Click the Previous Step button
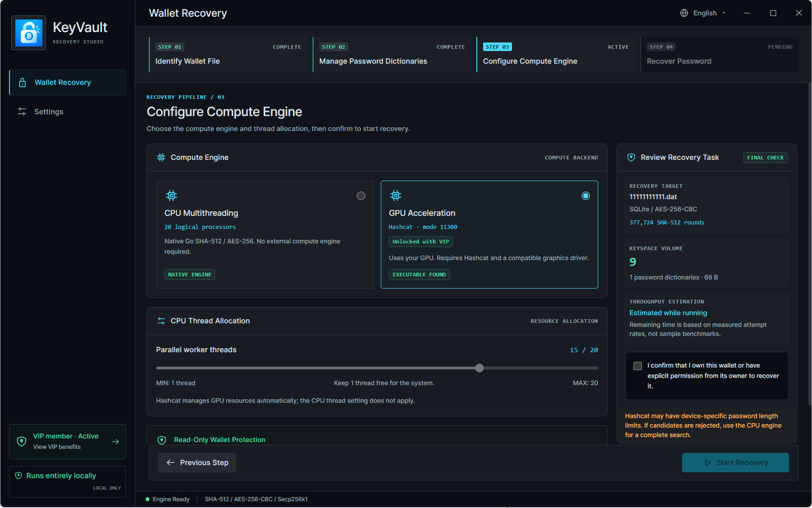The image size is (812, 508). click(x=197, y=463)
